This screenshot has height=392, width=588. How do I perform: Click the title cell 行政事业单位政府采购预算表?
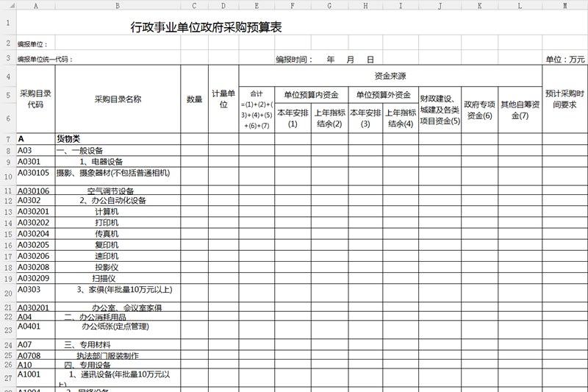coord(206,28)
